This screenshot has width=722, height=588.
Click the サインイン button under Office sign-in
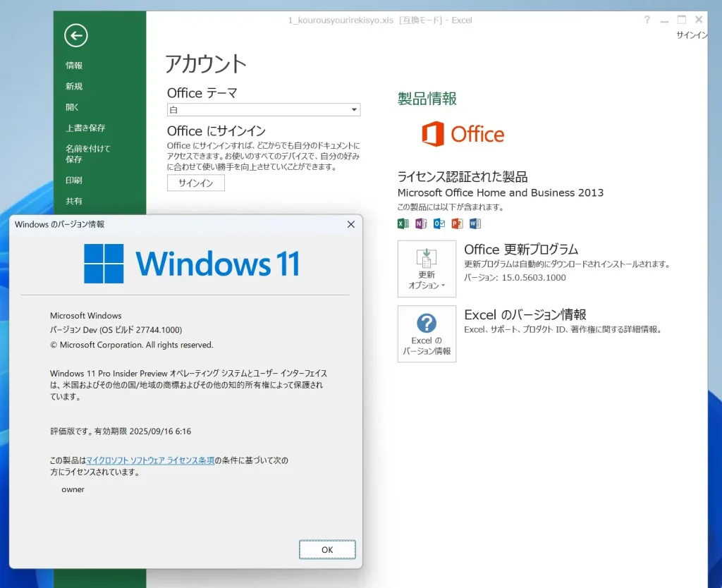[x=196, y=183]
